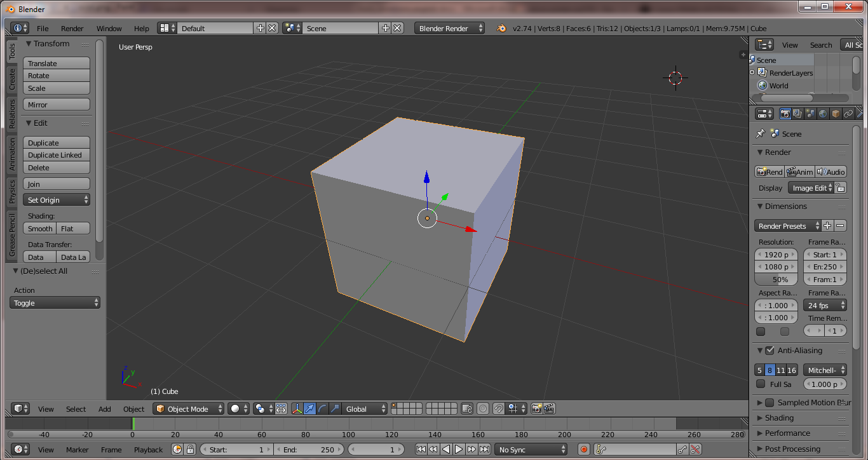This screenshot has height=460, width=868.
Task: Toggle proportional editing icon
Action: click(x=483, y=409)
